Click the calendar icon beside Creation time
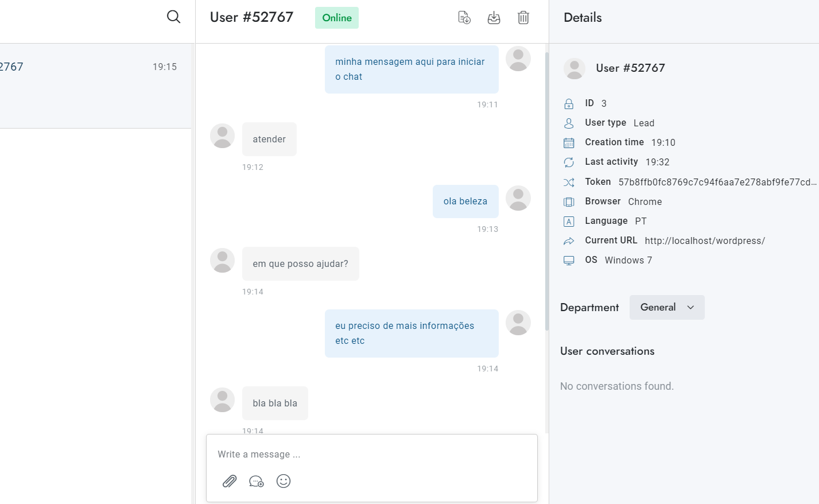Viewport: 819px width, 504px height. click(569, 142)
